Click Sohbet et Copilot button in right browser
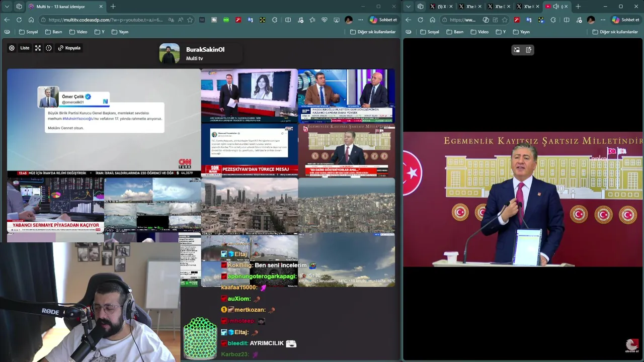Screen dimensions: 644x362 [625, 20]
